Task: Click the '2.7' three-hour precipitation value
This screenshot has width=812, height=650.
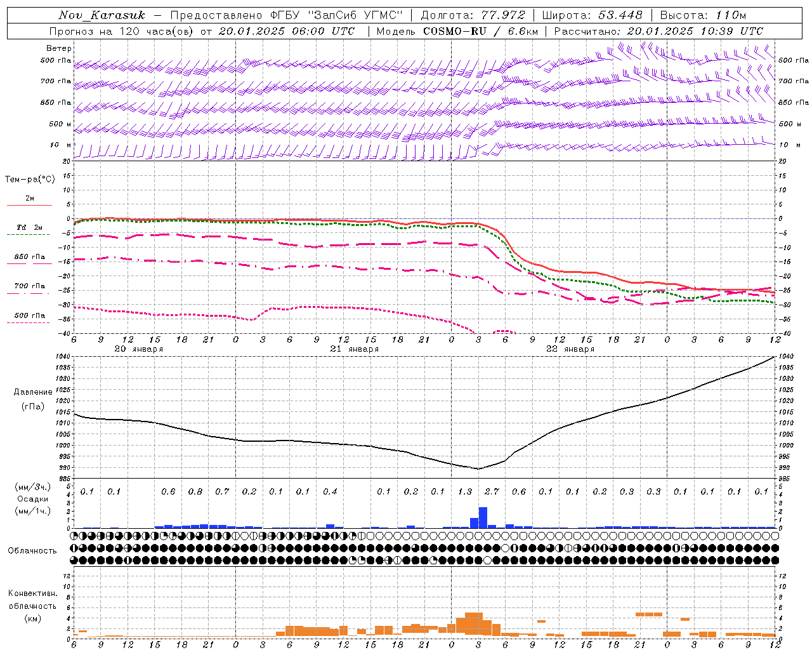Action: point(492,492)
